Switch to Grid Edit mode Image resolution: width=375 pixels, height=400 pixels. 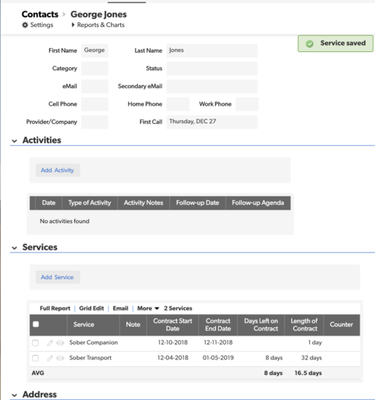(92, 308)
